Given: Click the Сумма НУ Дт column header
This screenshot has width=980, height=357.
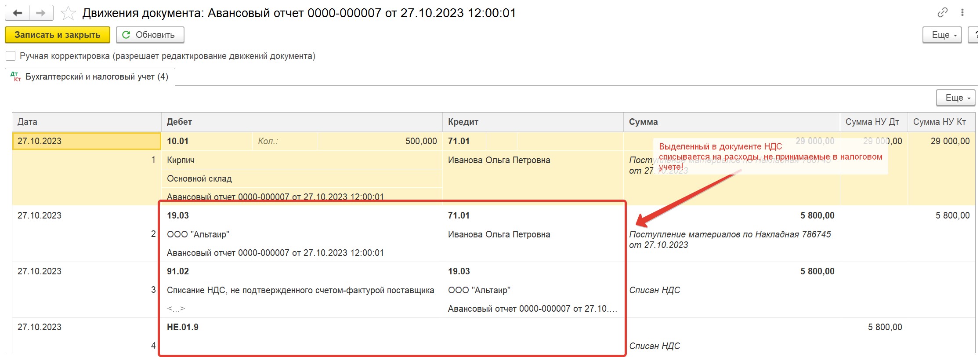Looking at the screenshot, I should pyautogui.click(x=874, y=122).
